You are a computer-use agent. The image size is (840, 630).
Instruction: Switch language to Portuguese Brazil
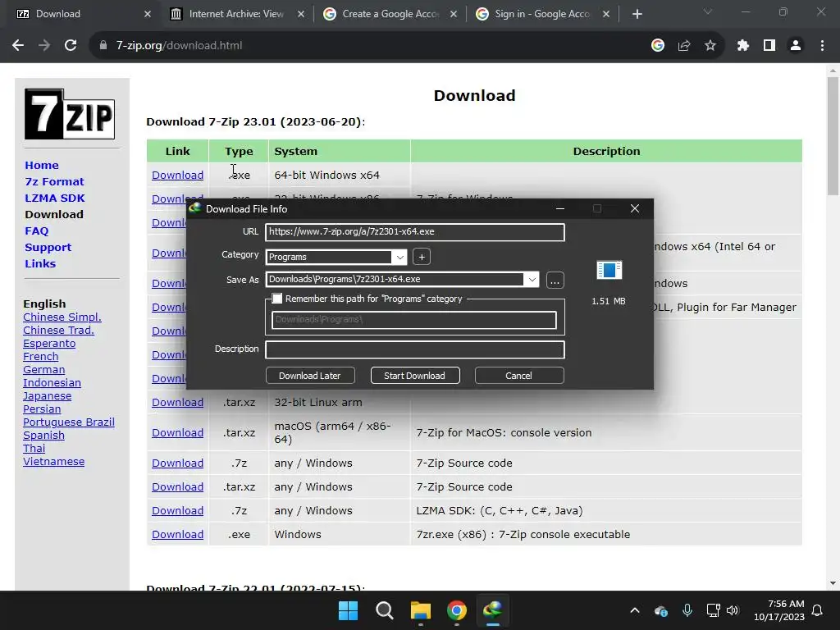coord(69,422)
